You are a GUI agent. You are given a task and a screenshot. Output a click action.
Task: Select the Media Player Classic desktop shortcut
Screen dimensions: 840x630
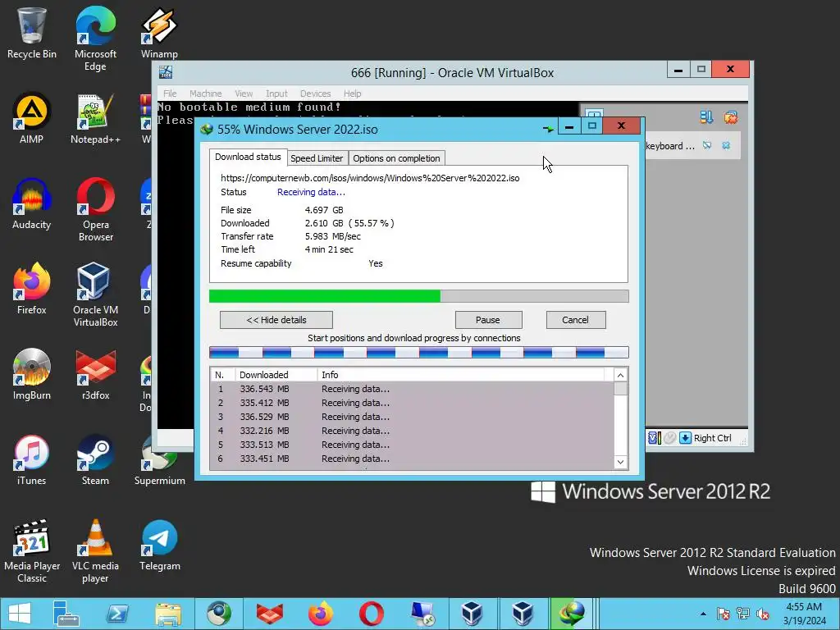(32, 551)
